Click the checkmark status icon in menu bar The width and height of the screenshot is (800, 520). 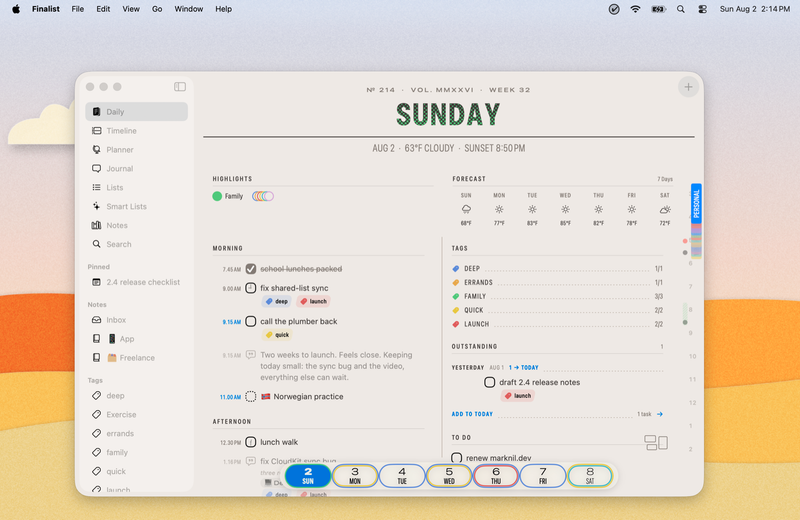coord(614,9)
